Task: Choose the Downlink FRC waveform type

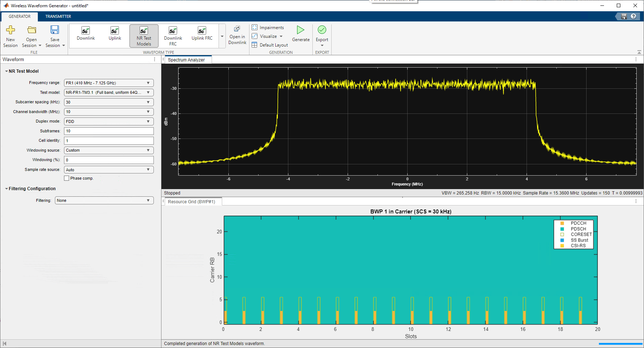Action: (173, 36)
